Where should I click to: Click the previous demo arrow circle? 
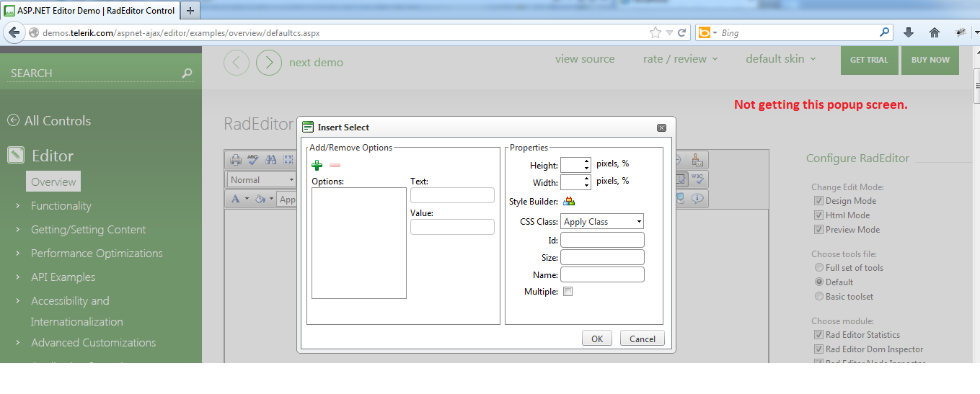(237, 63)
